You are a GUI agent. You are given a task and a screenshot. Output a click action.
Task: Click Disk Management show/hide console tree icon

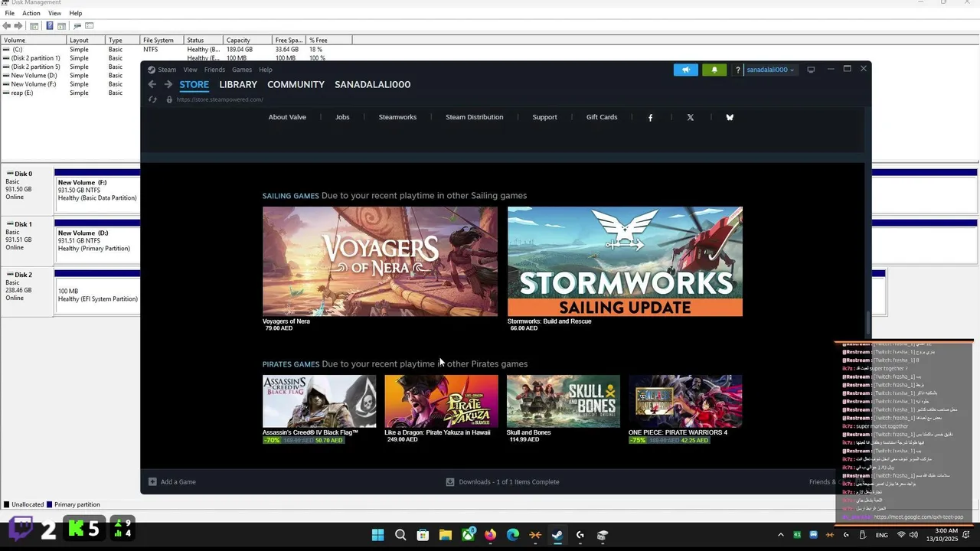click(x=34, y=26)
